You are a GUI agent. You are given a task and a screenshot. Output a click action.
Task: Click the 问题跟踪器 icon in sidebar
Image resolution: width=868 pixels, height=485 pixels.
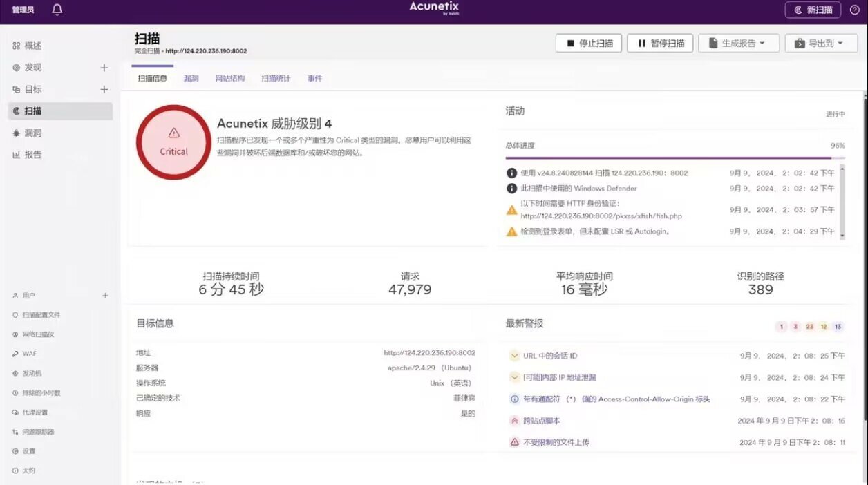(x=15, y=432)
